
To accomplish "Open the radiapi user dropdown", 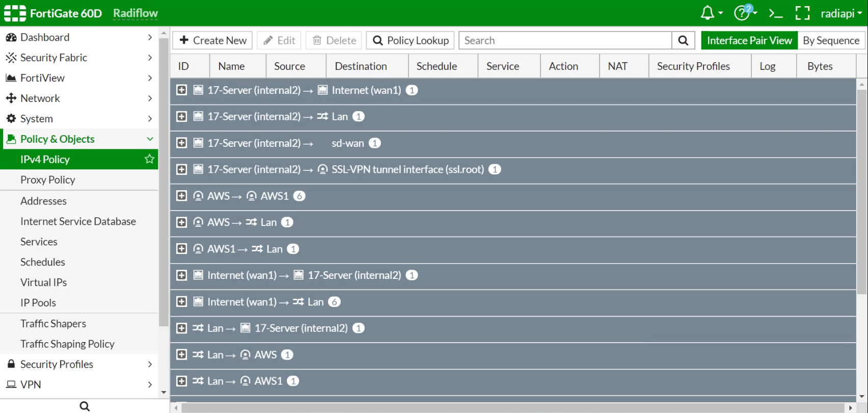I will (x=840, y=13).
